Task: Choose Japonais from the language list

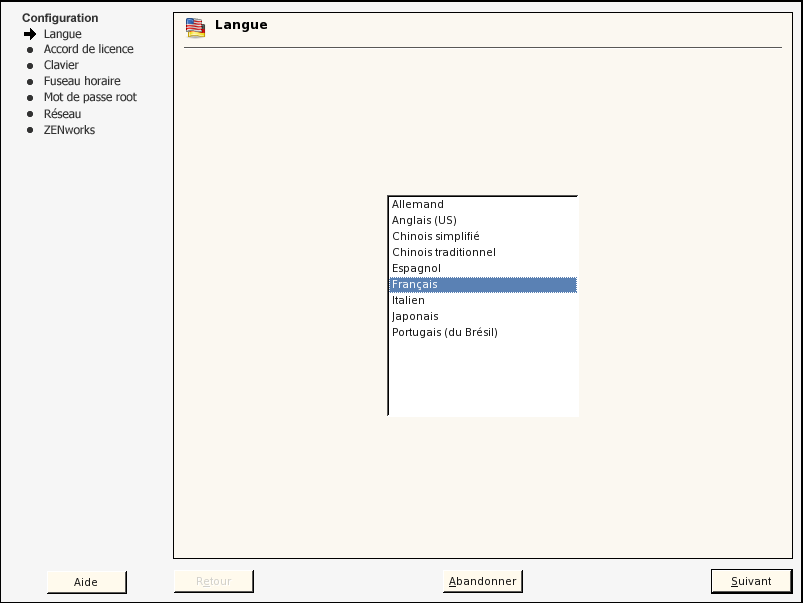Action: (412, 316)
